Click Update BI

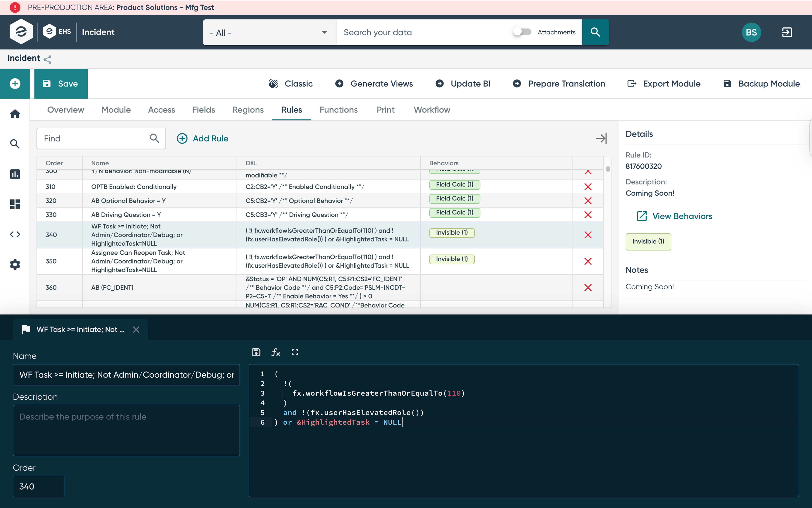coord(463,84)
